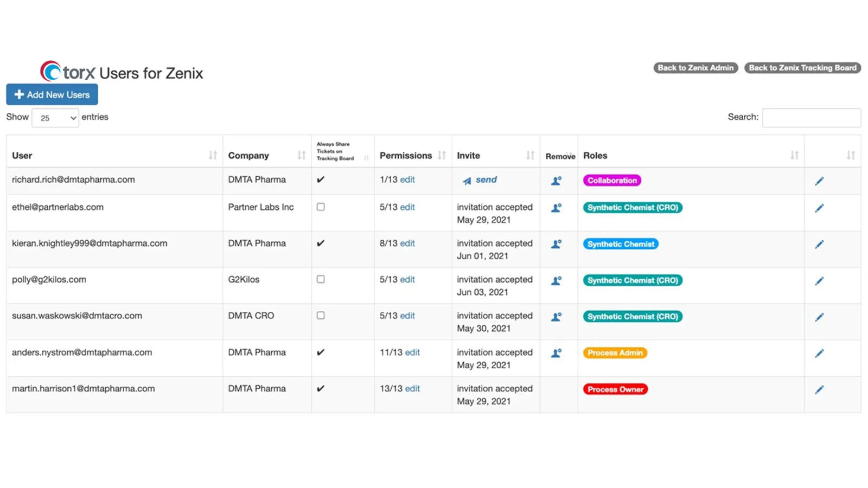Click Synthetic Chemist (CRO) badge for ethel

pos(633,208)
